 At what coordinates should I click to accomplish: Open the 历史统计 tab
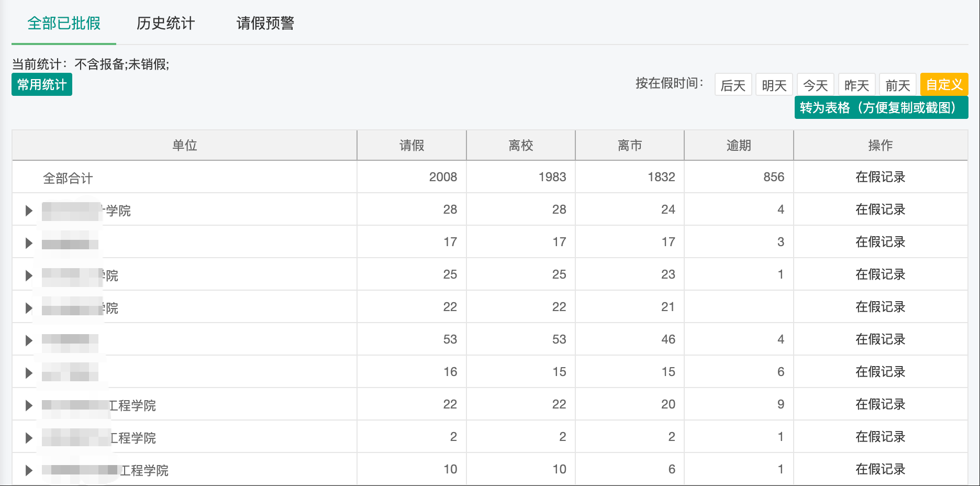[165, 24]
